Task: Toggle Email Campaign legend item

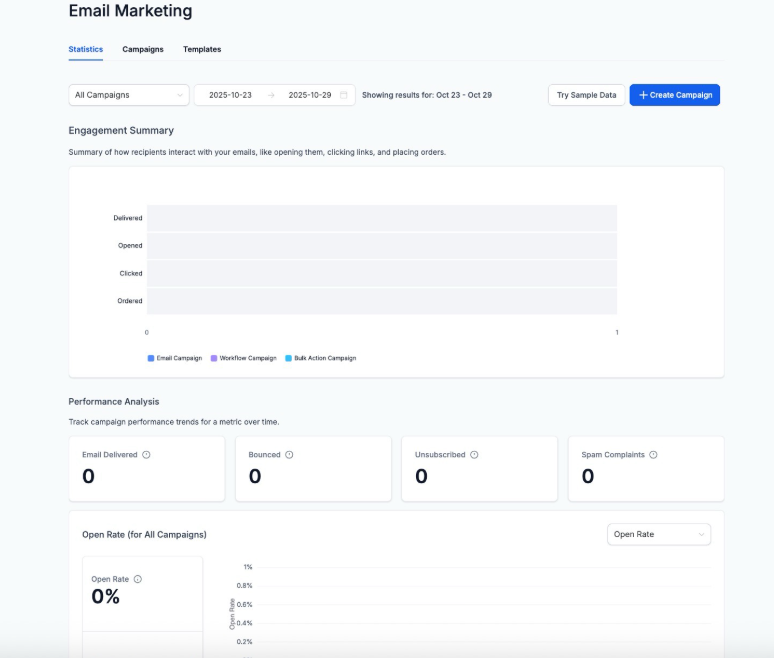Action: pos(175,358)
